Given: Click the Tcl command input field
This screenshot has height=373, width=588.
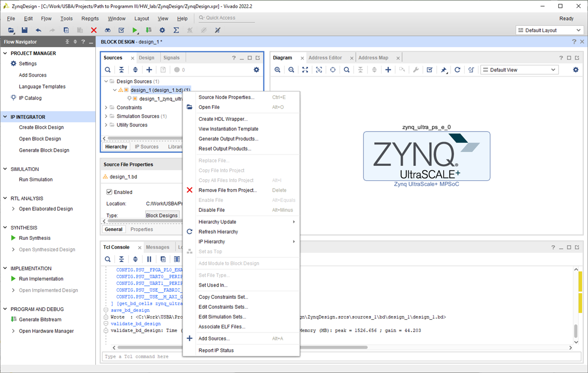Looking at the screenshot, I should point(337,356).
